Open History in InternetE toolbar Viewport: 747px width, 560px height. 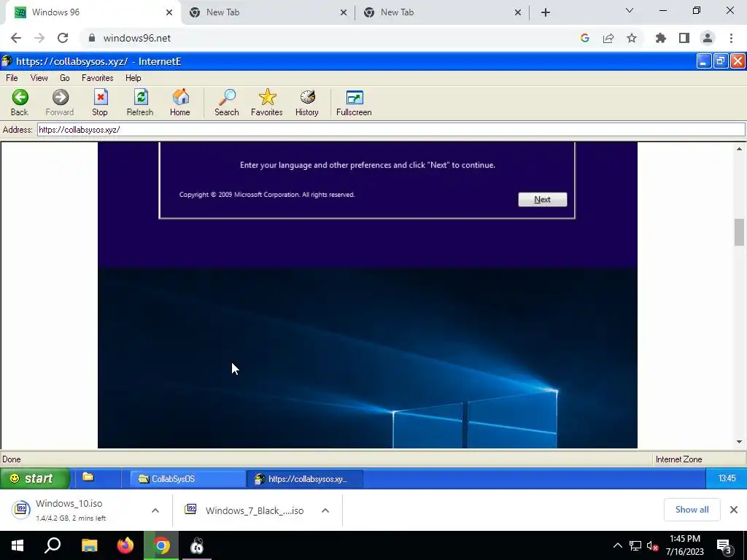coord(307,102)
